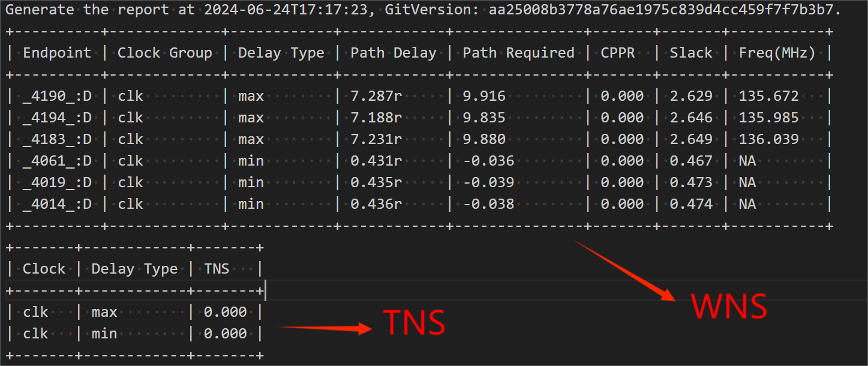Click the Clock Group header
Screen dimensions: 868x366
point(165,53)
